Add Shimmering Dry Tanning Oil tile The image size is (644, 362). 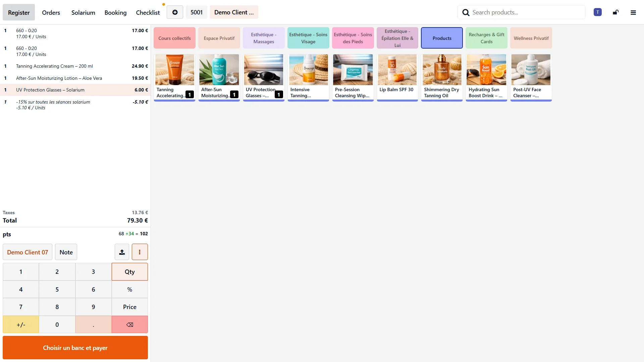(x=442, y=77)
